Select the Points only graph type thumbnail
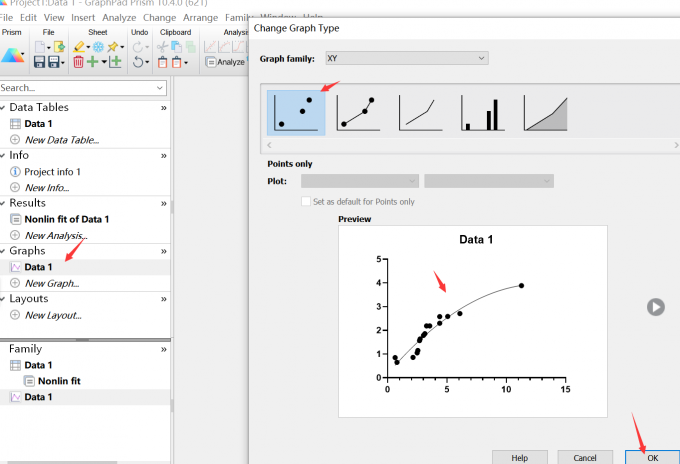The height and width of the screenshot is (464, 680). point(296,113)
